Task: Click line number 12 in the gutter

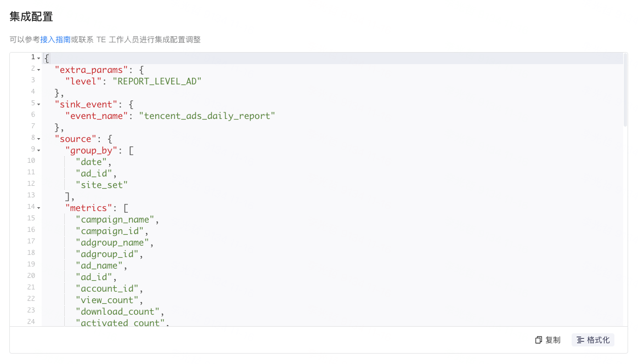Action: click(31, 184)
